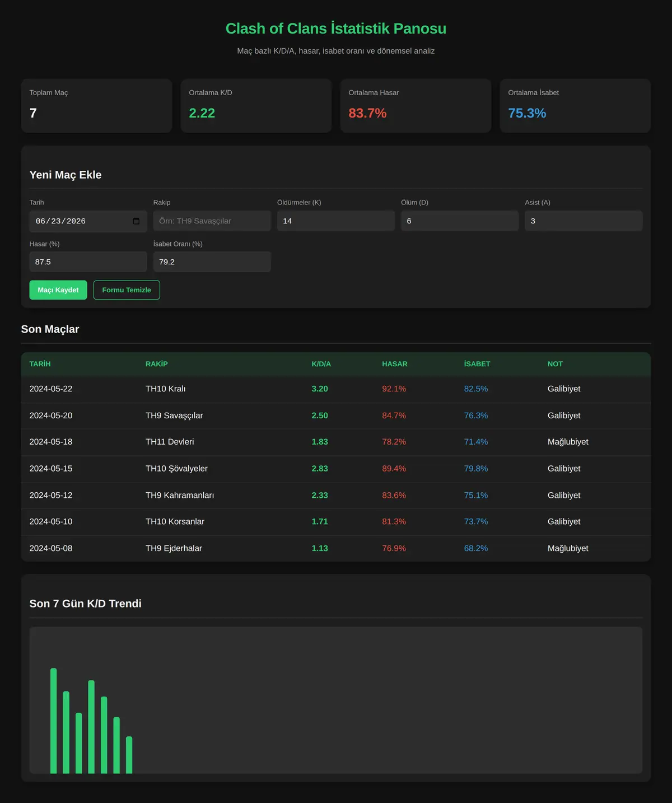Clear the form with Formu Temizle
This screenshot has height=803, width=672.
(x=127, y=290)
